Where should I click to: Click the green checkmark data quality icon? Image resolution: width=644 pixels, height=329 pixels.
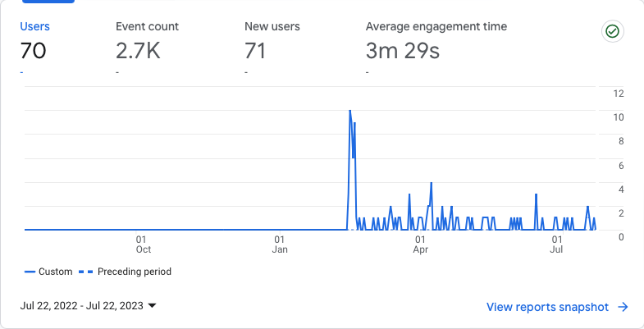tap(612, 32)
